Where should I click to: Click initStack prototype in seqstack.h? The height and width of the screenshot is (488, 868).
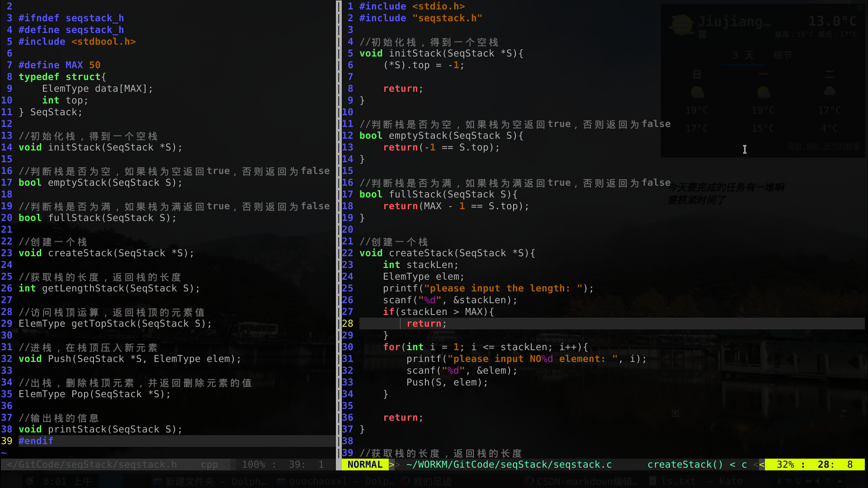pos(101,147)
